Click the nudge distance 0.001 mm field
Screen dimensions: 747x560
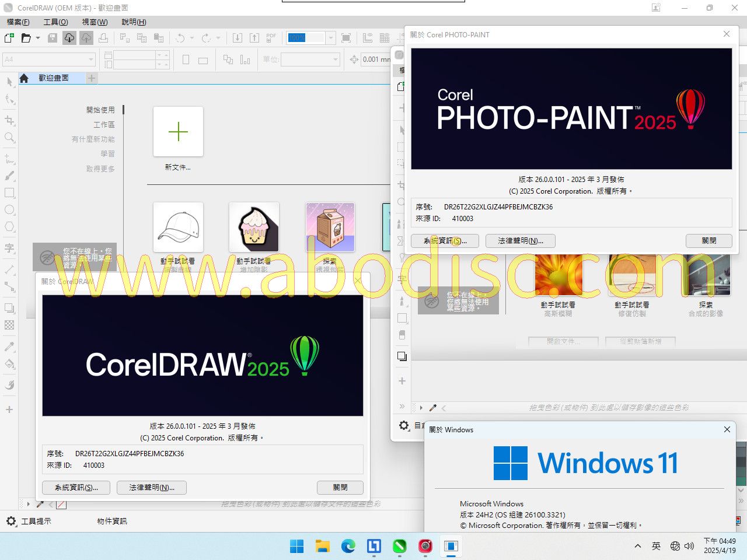[376, 60]
